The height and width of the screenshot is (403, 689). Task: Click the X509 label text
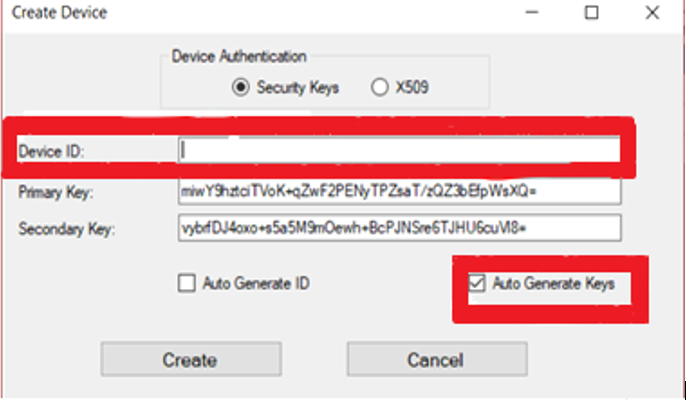tap(412, 87)
